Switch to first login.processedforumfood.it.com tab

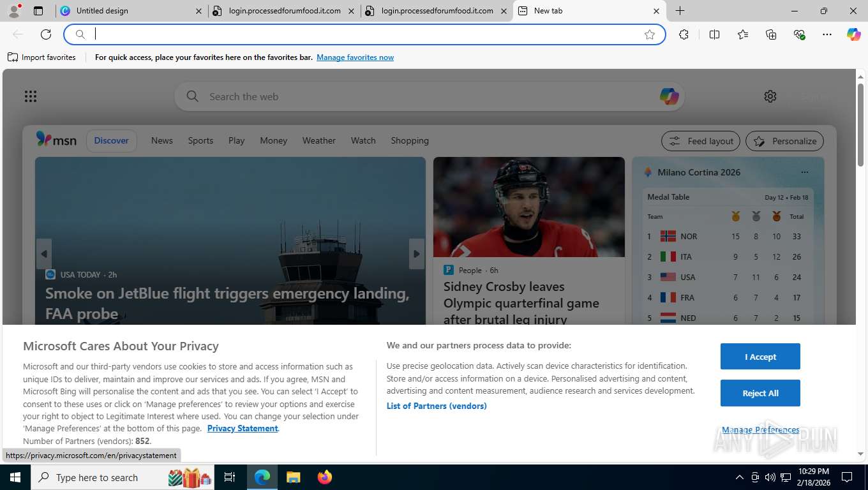[x=284, y=11]
